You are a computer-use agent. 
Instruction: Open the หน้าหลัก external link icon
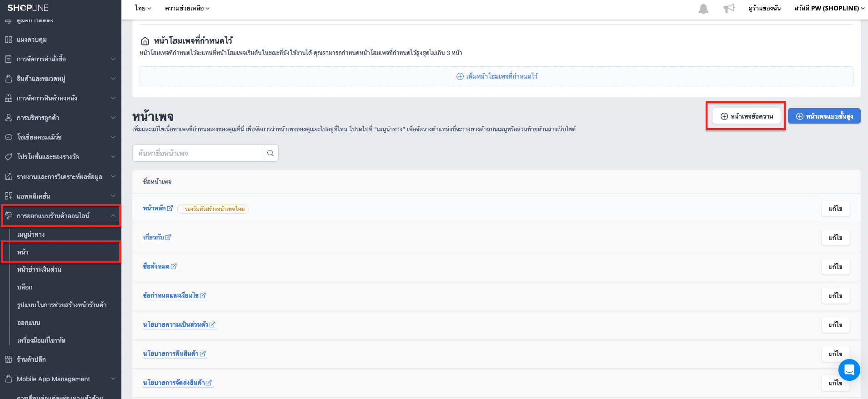coord(170,209)
